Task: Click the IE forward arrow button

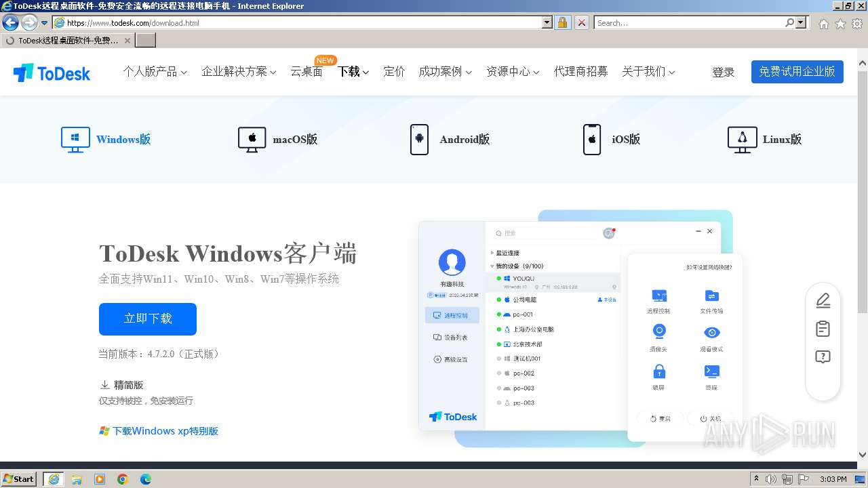Action: point(29,22)
